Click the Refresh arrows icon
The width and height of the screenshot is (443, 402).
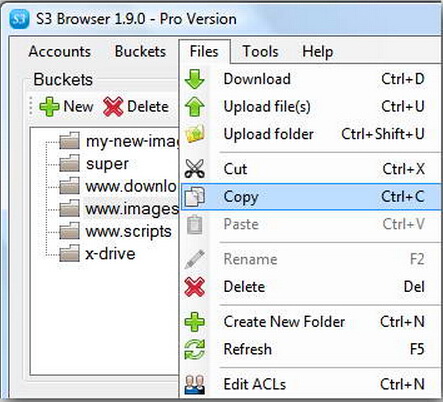pyautogui.click(x=195, y=349)
